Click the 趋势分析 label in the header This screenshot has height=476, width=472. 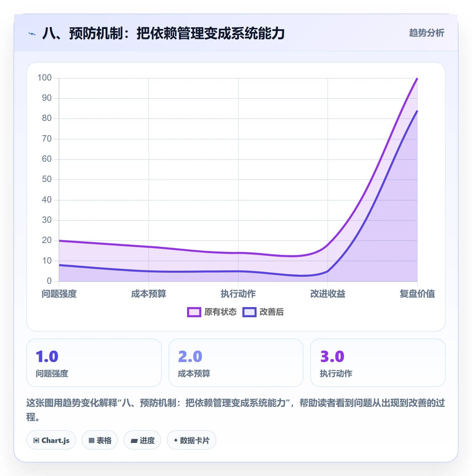pyautogui.click(x=426, y=33)
